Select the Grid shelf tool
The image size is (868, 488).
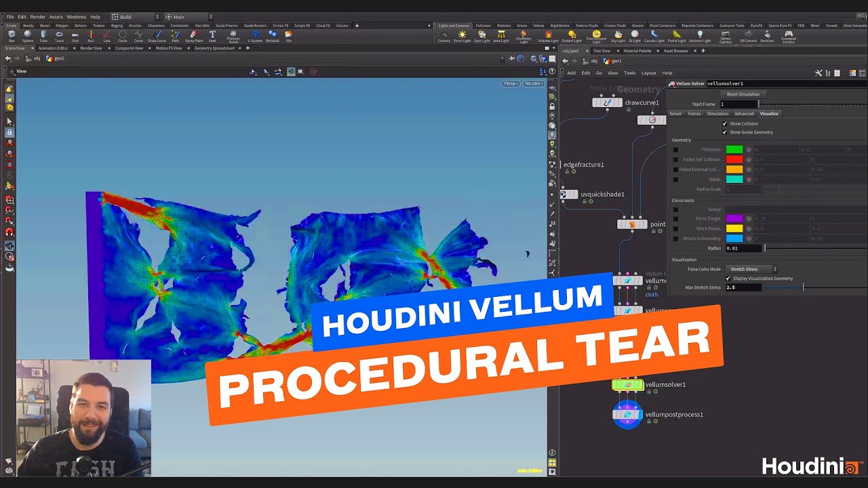pyautogui.click(x=75, y=35)
